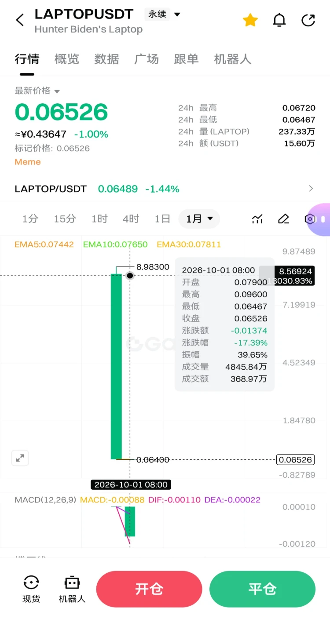
Task: Open the drawing pencil tool
Action: click(x=284, y=219)
